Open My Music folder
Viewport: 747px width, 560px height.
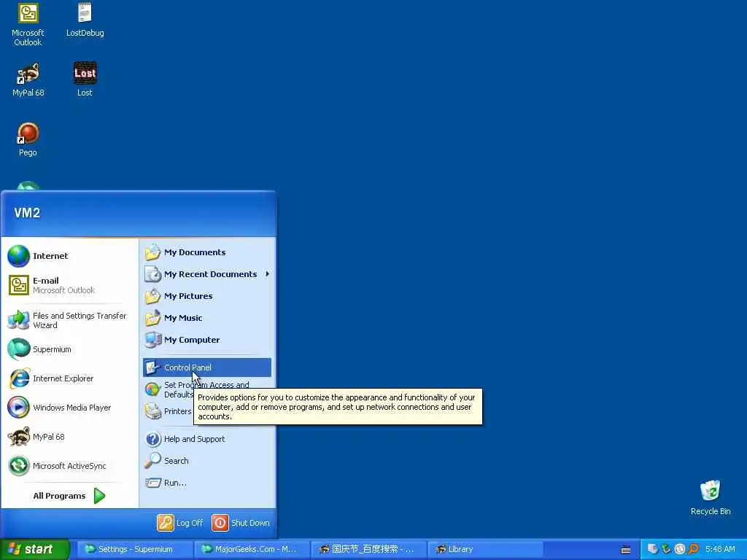[206, 318]
